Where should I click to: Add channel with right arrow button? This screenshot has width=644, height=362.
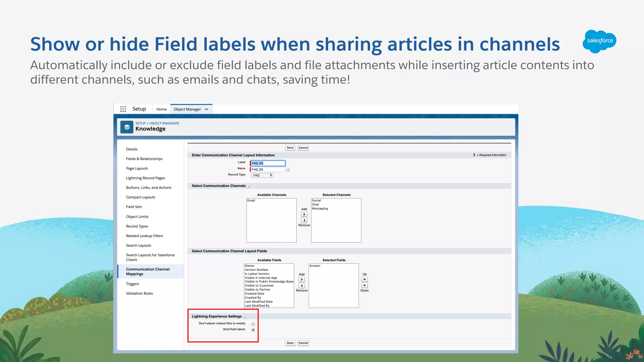click(304, 214)
